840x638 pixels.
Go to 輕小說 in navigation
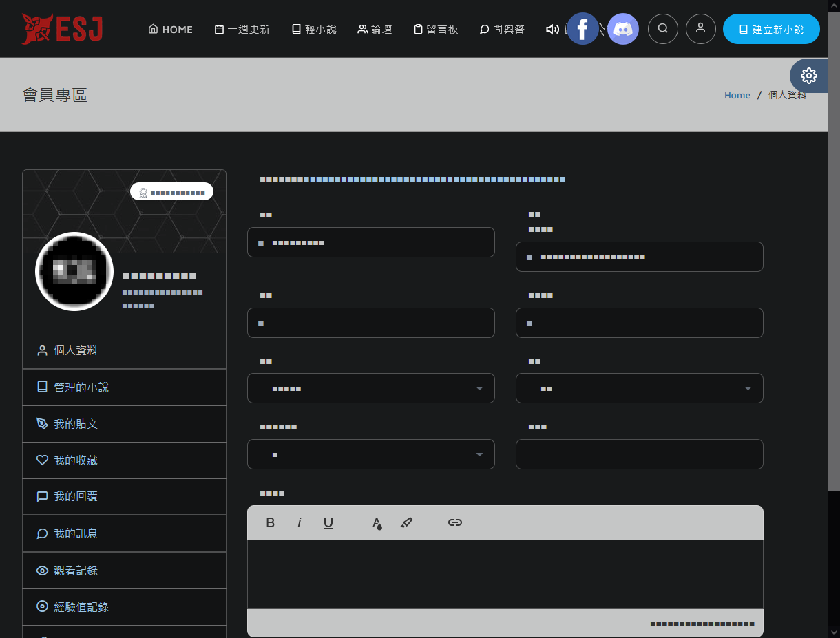[314, 30]
